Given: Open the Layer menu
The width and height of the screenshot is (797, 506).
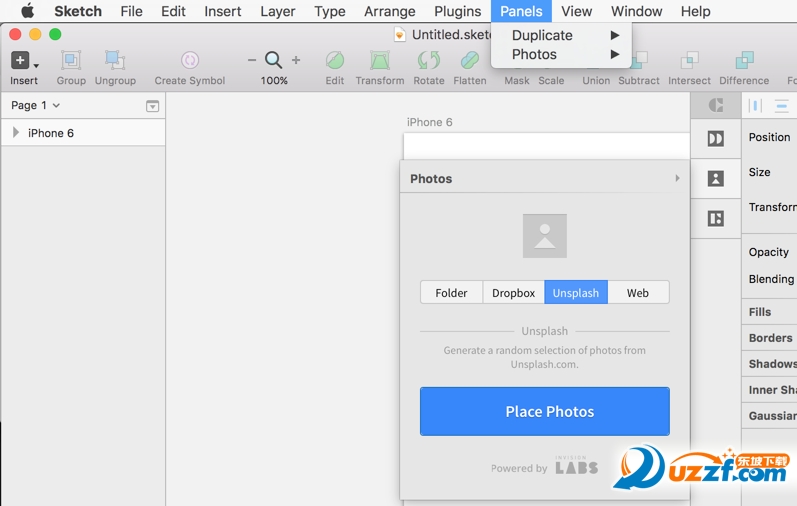Looking at the screenshot, I should pos(278,11).
